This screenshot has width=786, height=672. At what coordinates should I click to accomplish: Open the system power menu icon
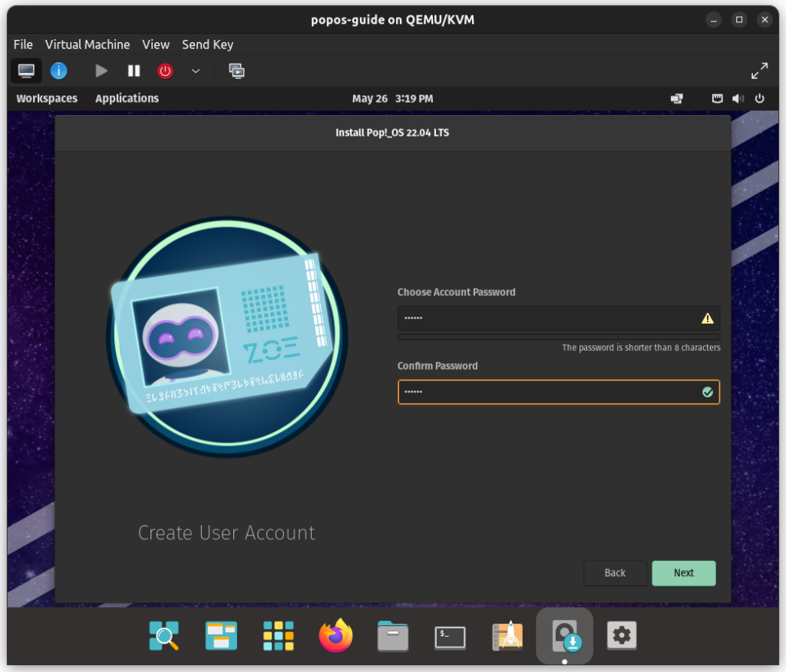click(759, 98)
